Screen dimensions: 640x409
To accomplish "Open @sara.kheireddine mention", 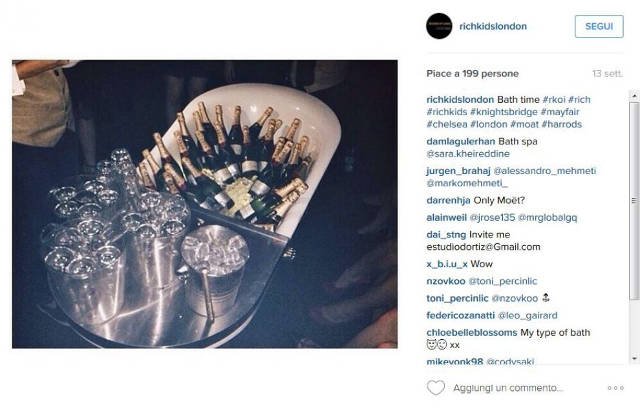I will point(468,154).
